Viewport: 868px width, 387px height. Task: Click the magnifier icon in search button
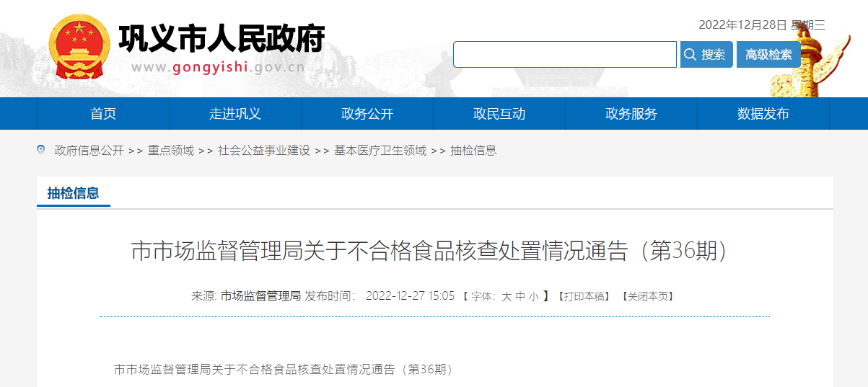691,55
